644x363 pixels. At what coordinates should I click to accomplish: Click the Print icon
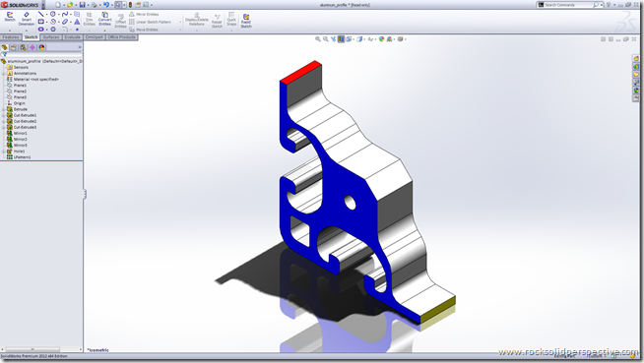coord(95,5)
